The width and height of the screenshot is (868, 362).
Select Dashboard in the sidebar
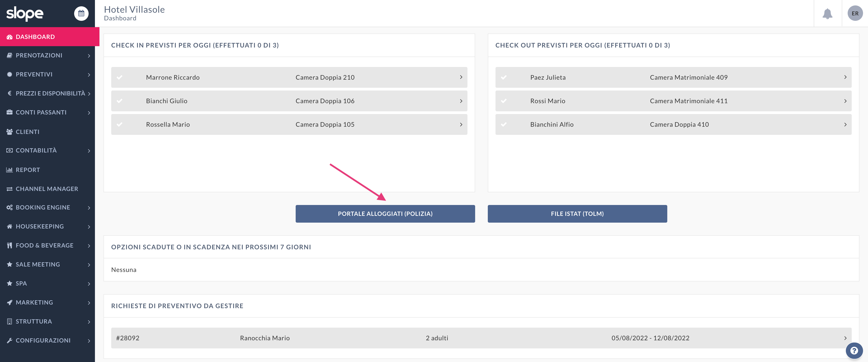tap(35, 37)
